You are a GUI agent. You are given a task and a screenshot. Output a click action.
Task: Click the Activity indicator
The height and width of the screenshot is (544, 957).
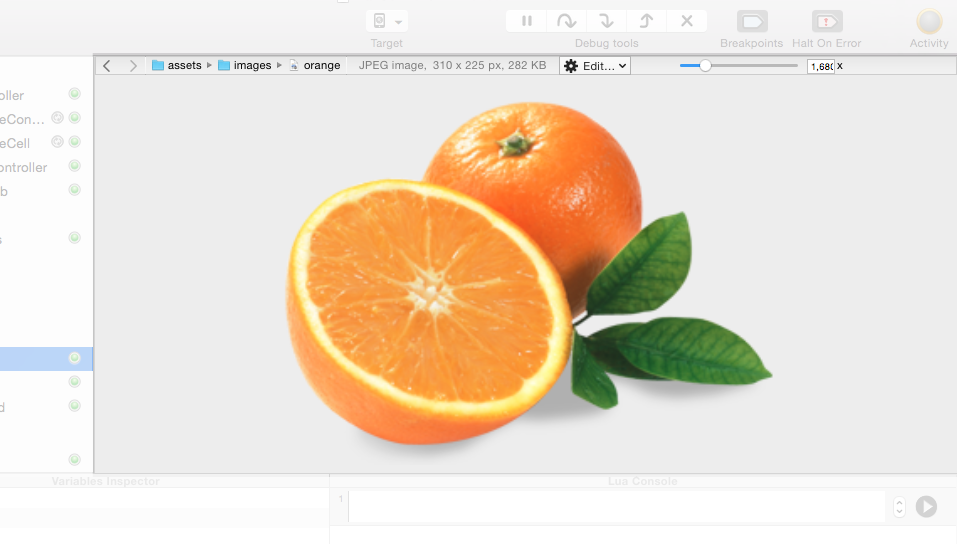click(x=929, y=21)
